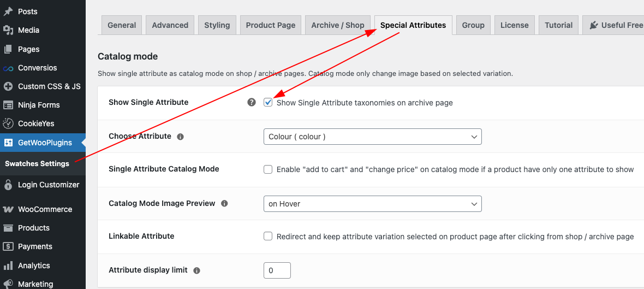Switch to the Styling tab
Image resolution: width=644 pixels, height=289 pixels.
pos(217,25)
